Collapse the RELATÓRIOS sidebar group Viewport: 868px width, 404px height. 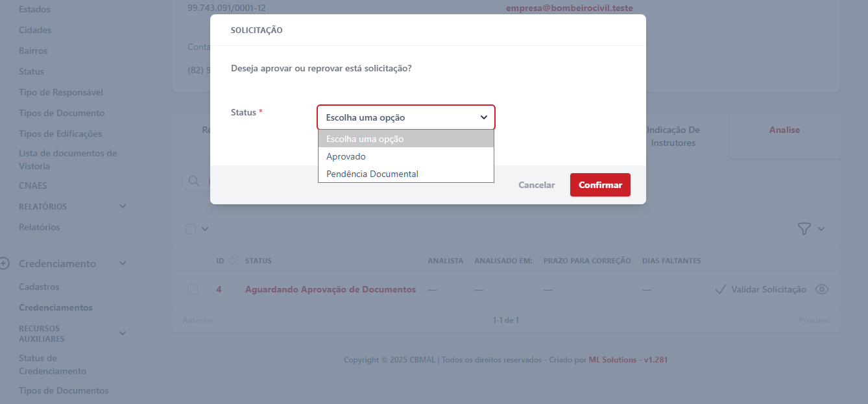pyautogui.click(x=123, y=206)
